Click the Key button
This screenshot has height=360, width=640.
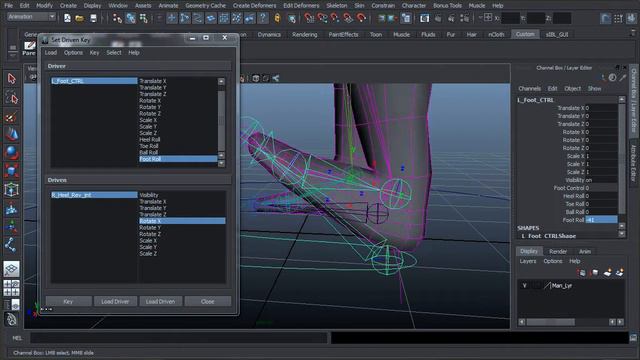(x=68, y=301)
